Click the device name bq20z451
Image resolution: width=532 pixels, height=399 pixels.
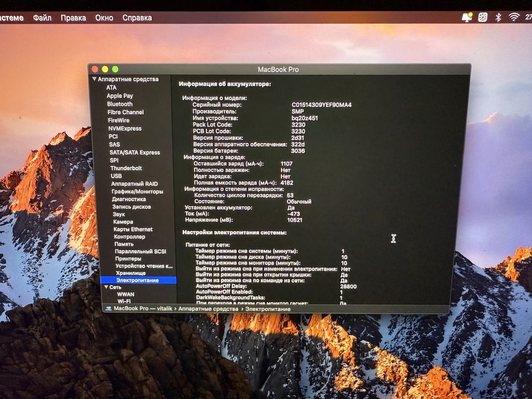(x=305, y=118)
